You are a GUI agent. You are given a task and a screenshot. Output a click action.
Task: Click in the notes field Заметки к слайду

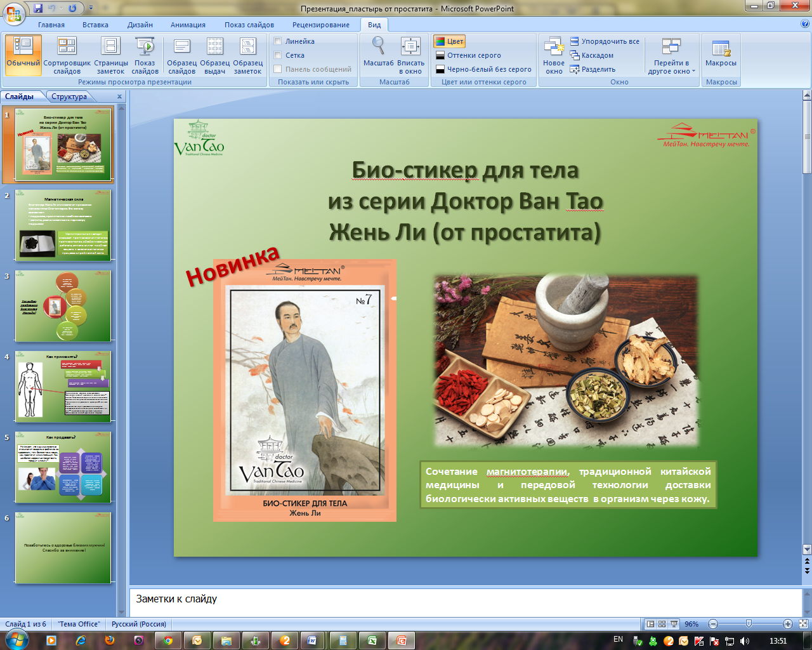(x=466, y=601)
